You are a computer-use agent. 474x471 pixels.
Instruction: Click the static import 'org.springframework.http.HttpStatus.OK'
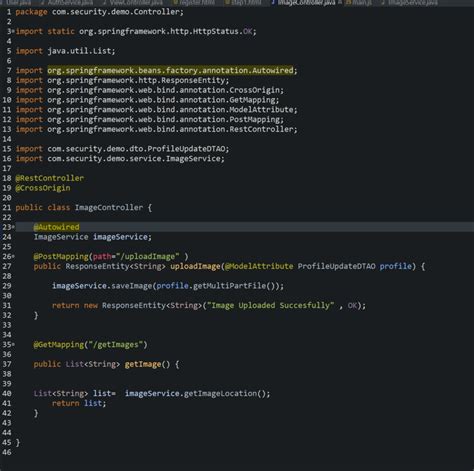[x=166, y=31]
